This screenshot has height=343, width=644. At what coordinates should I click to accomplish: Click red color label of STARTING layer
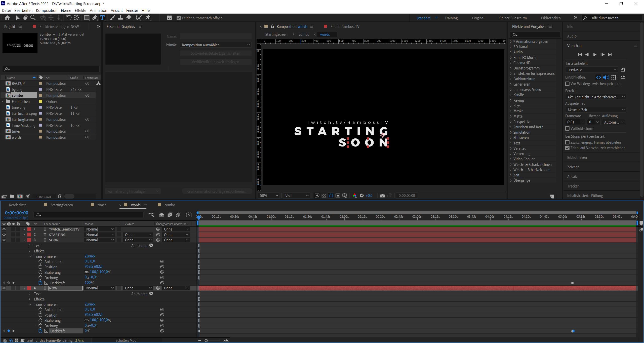[x=29, y=235]
